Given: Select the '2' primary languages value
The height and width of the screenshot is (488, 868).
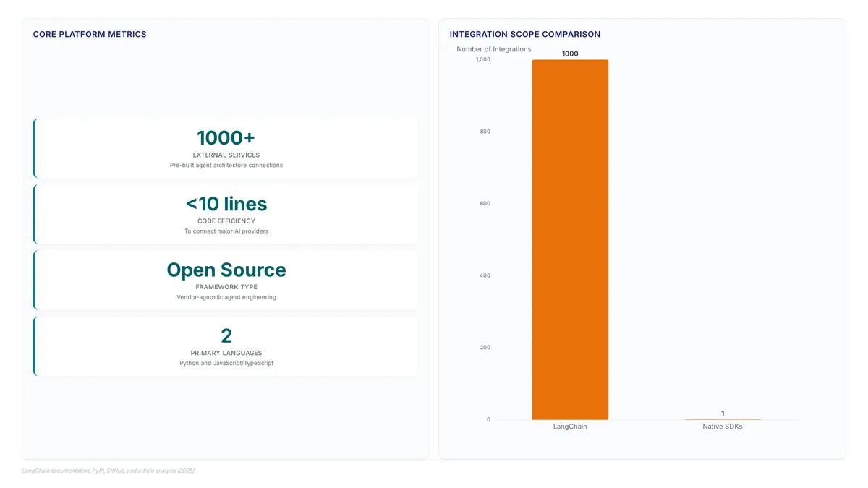Looking at the screenshot, I should point(226,335).
